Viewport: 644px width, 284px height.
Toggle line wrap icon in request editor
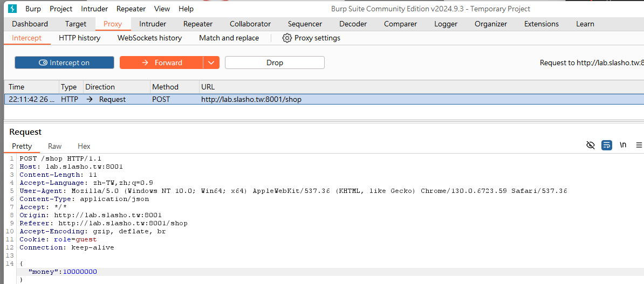[x=607, y=146]
